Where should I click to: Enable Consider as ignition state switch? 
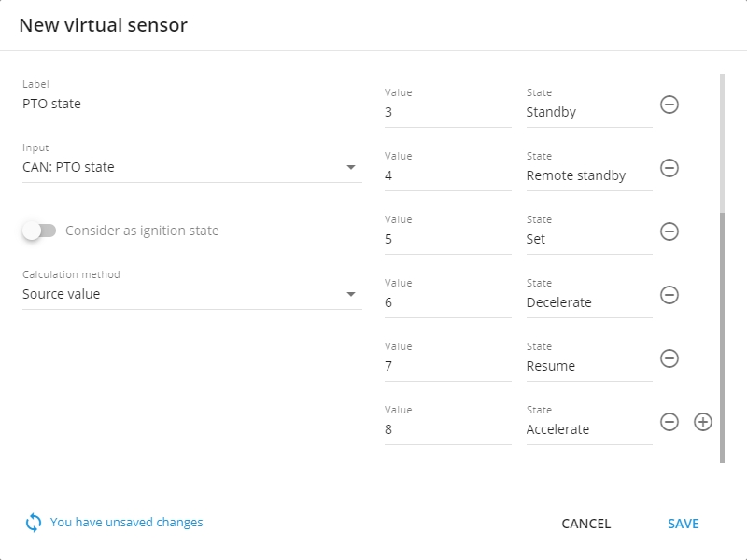coord(40,231)
